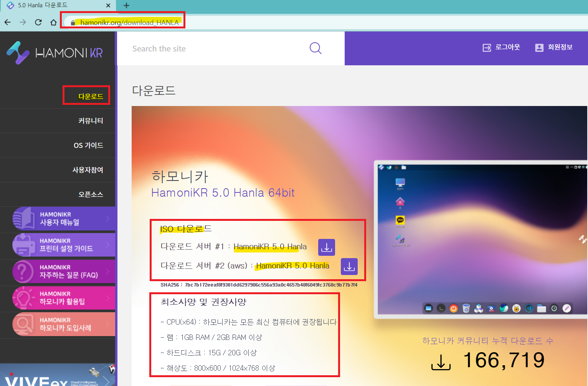588x386 pixels.
Task: Click the VIVEex advertisement banner
Action: [x=58, y=375]
